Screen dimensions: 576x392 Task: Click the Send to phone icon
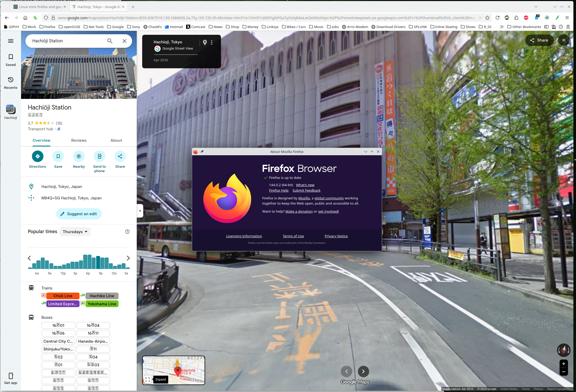click(x=99, y=156)
